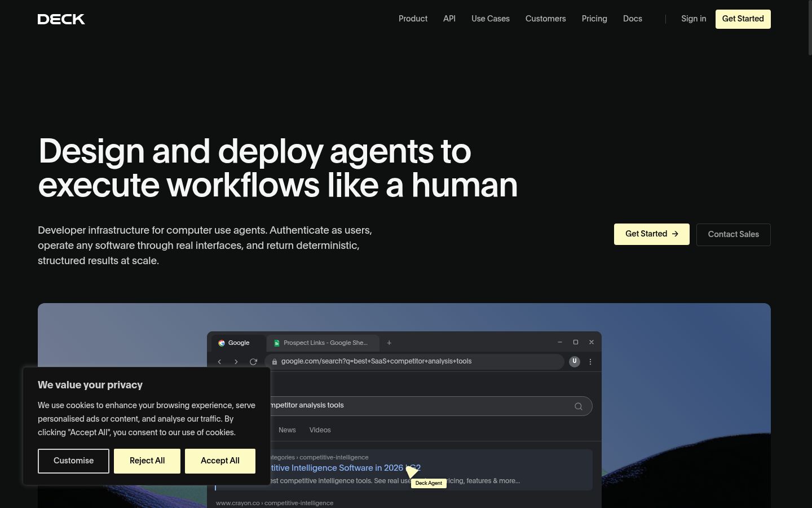
Task: Click the www.crayon.co result breadcrumb
Action: (275, 503)
